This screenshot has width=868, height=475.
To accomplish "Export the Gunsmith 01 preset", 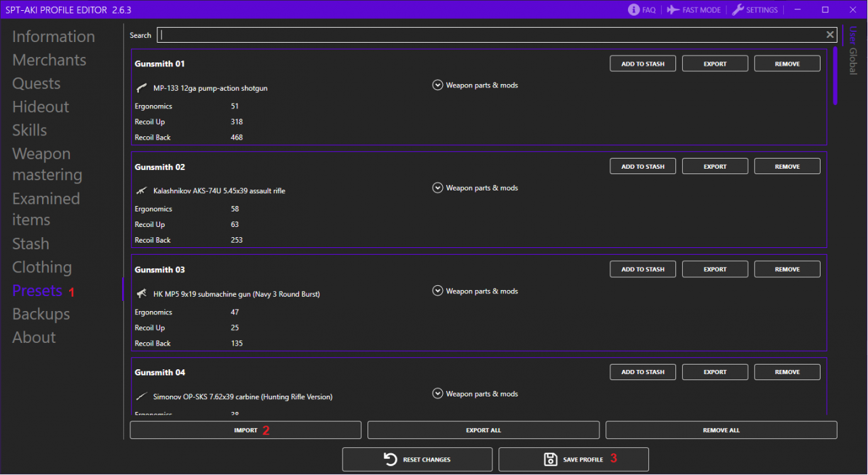I will (x=715, y=64).
